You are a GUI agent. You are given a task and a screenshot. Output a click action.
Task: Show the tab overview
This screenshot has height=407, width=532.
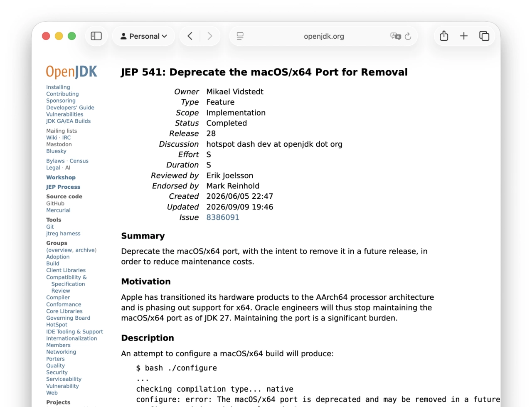[484, 36]
